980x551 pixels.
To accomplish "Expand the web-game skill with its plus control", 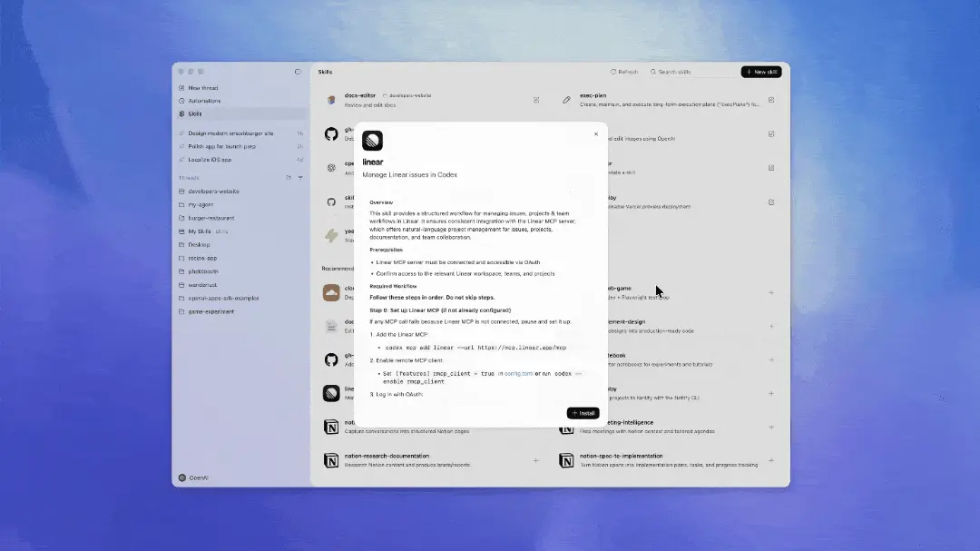I will (x=770, y=292).
